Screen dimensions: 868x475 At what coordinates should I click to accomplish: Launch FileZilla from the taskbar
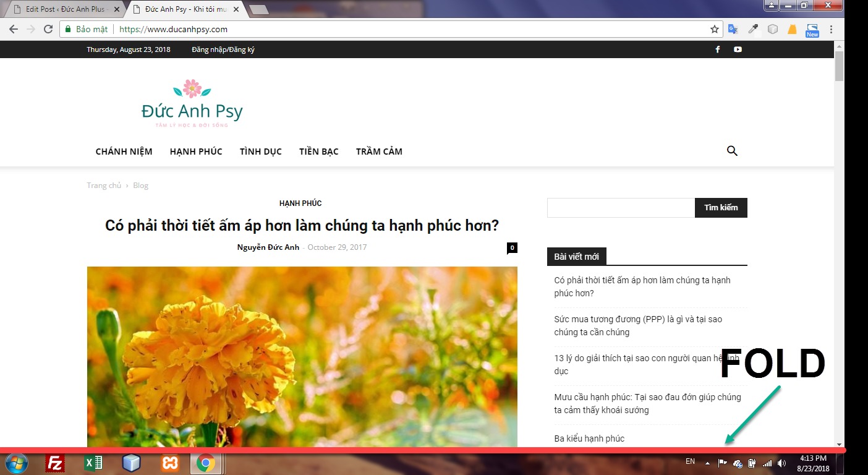pos(54,462)
